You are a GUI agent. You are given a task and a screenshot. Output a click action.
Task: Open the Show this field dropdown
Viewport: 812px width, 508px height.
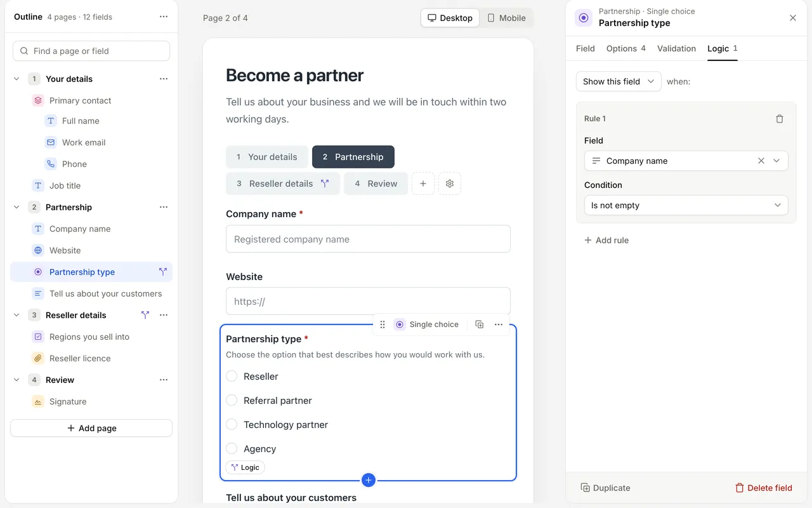click(x=619, y=81)
